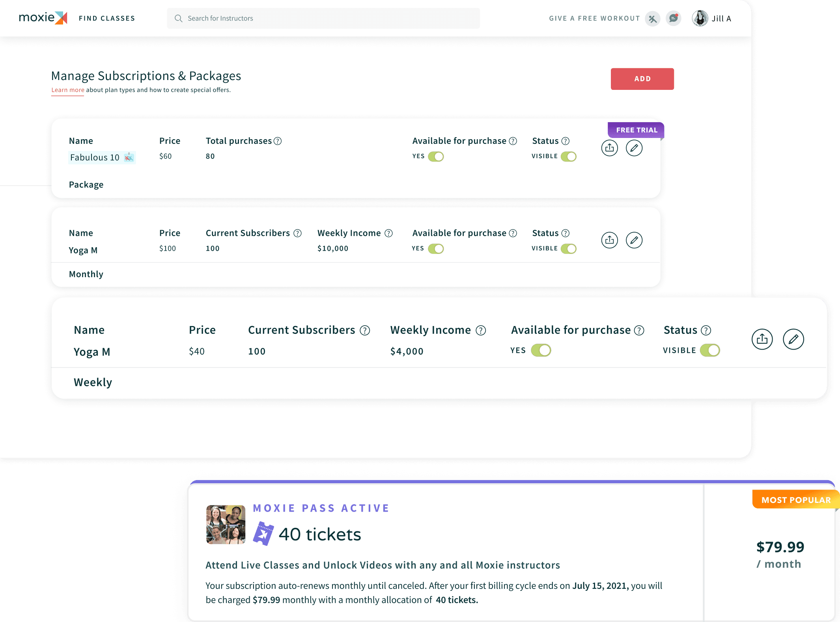
Task: Click the search magnifier icon in the search bar
Action: 178,18
